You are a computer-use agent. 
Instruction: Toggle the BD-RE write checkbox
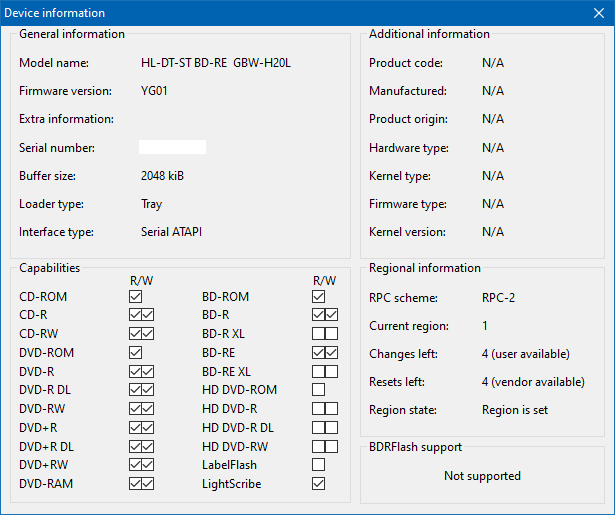tap(331, 352)
